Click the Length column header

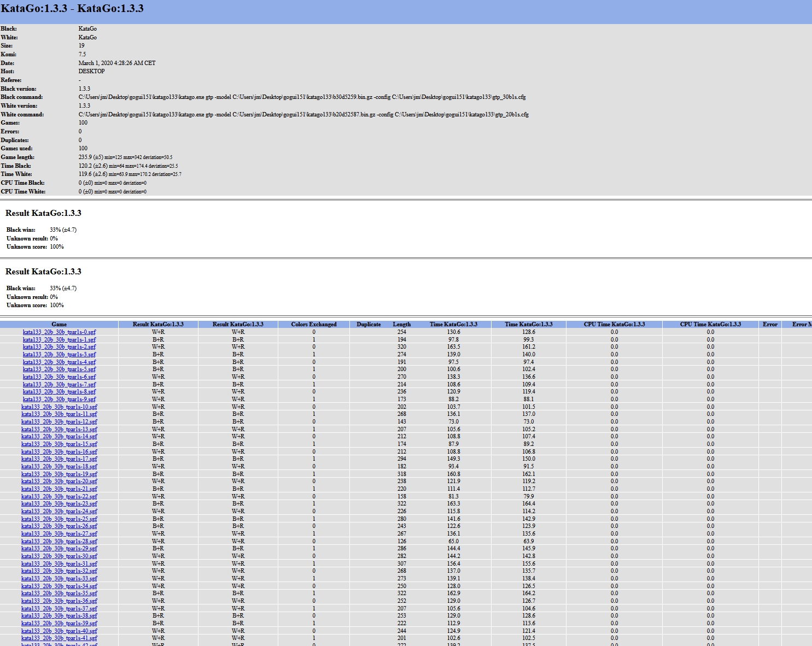(x=401, y=324)
